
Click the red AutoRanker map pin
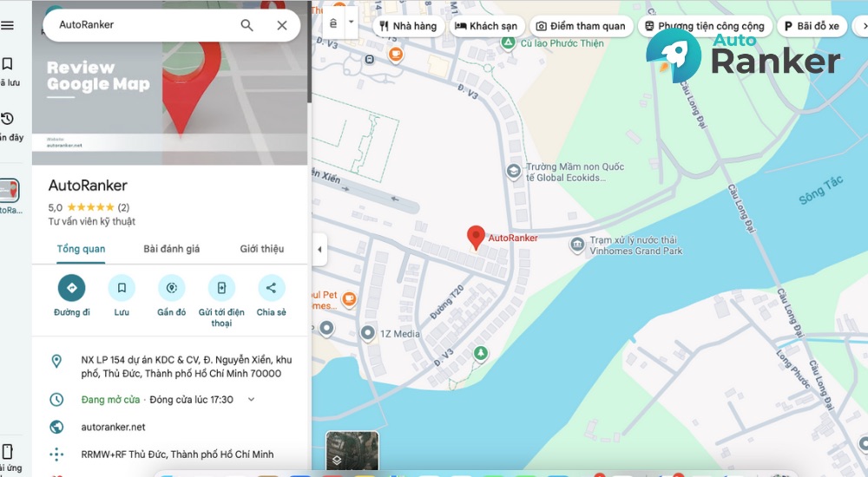(476, 238)
